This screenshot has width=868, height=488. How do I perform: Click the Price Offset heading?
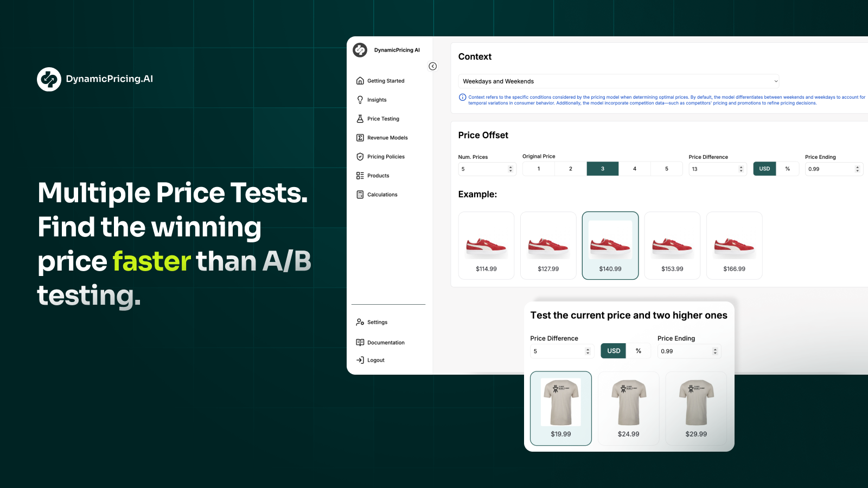pyautogui.click(x=483, y=136)
